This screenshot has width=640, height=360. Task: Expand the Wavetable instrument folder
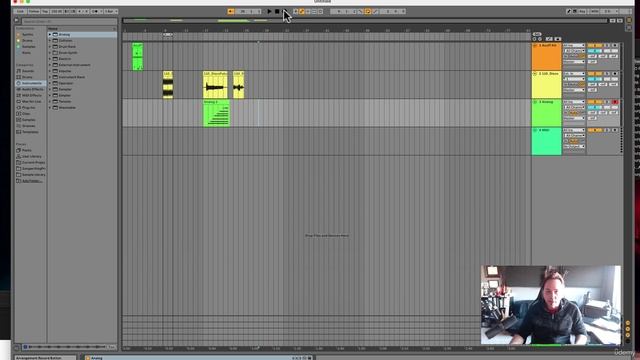point(50,108)
